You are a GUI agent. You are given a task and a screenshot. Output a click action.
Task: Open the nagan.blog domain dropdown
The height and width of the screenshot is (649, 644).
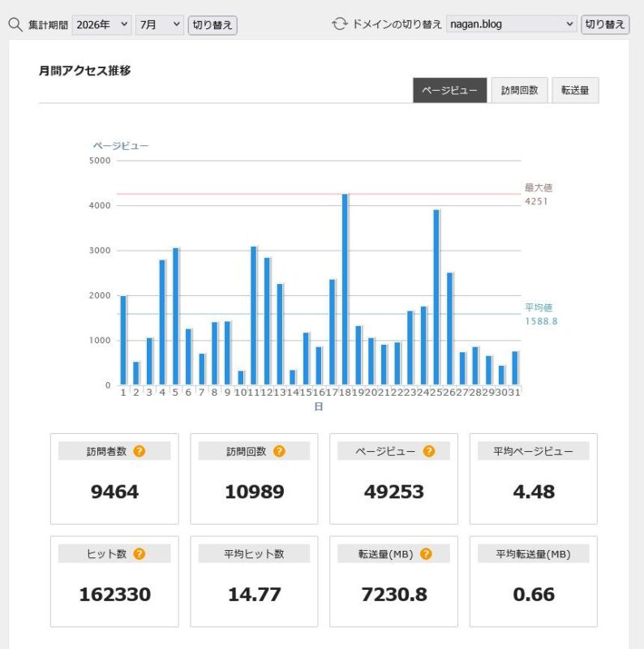point(511,24)
